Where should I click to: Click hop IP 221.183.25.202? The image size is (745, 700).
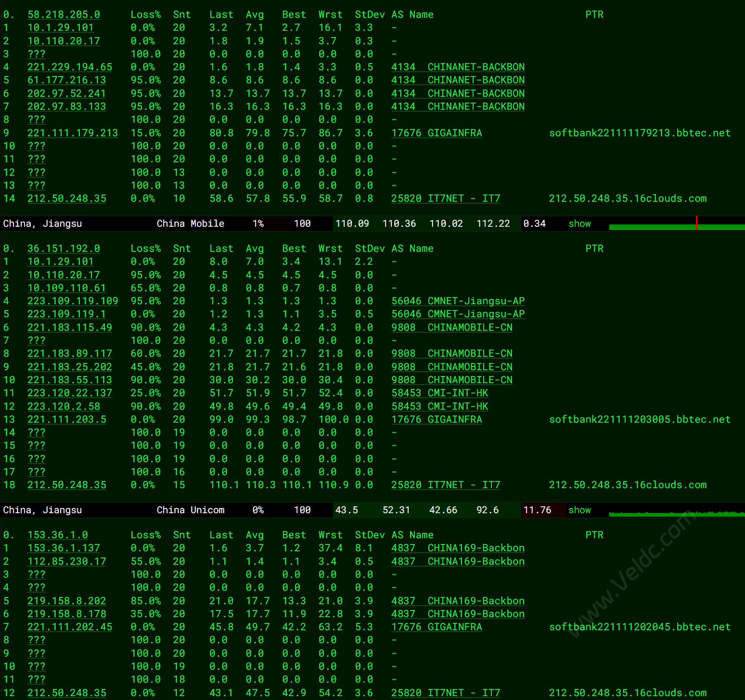(70, 367)
